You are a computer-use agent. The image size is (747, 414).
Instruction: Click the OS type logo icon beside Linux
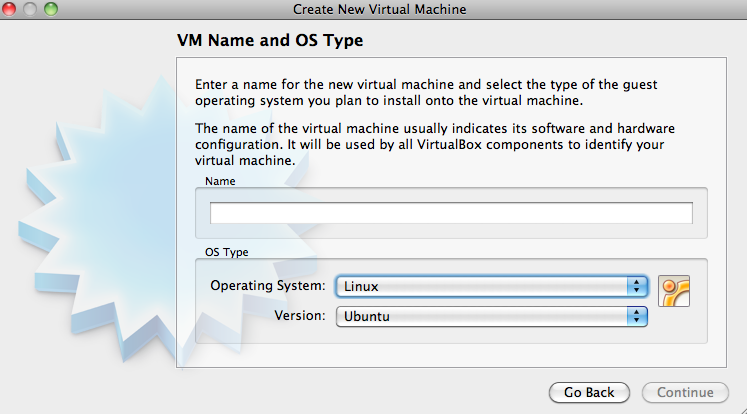coord(675,290)
